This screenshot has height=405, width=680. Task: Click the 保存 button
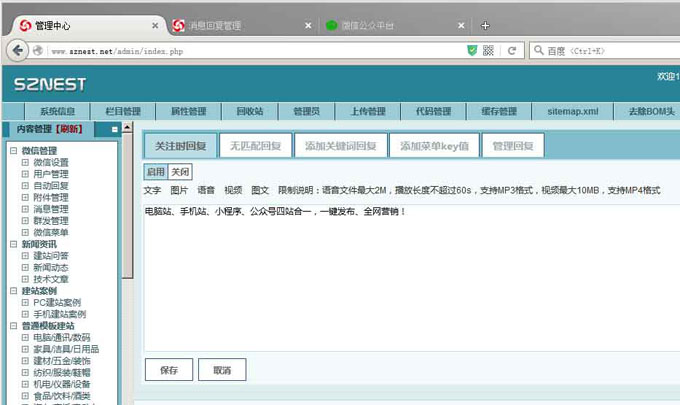click(x=169, y=370)
